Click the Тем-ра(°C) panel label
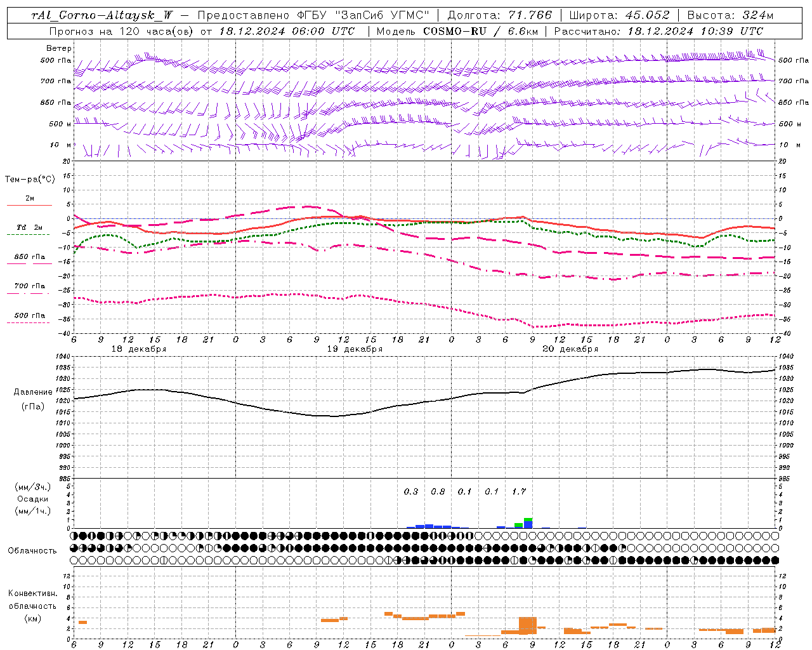This screenshot has width=812, height=650. tap(30, 180)
